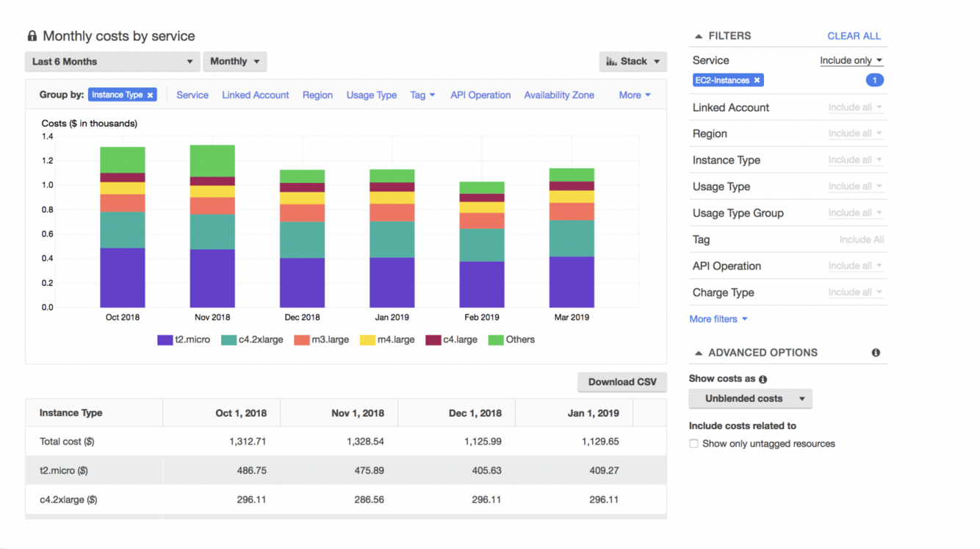Click the Feb 2019 t2.micro bar segment
The image size is (980, 549).
482,284
